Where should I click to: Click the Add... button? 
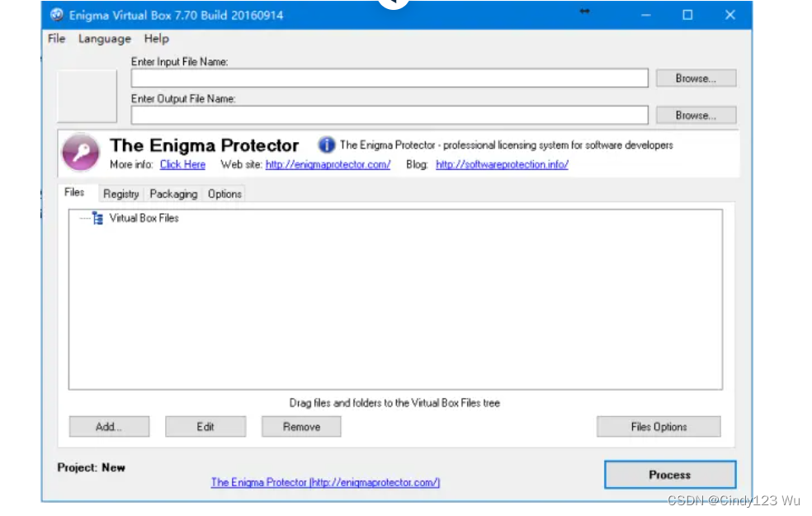pyautogui.click(x=109, y=426)
